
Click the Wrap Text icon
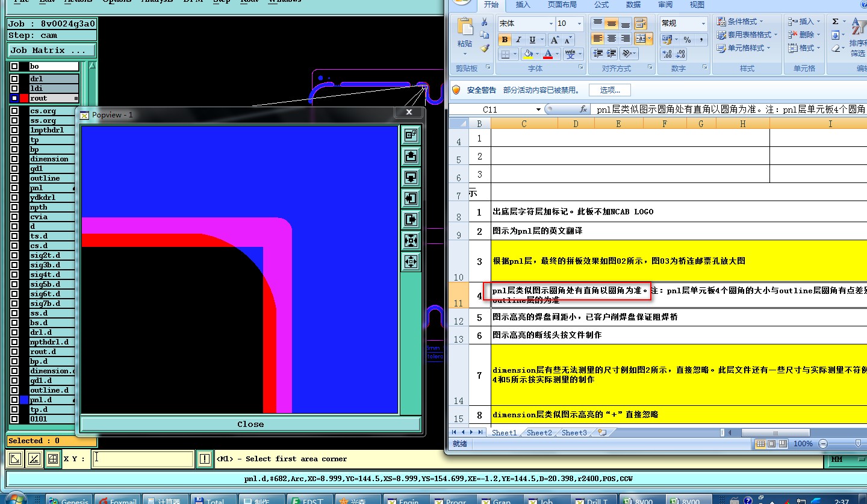pos(641,23)
